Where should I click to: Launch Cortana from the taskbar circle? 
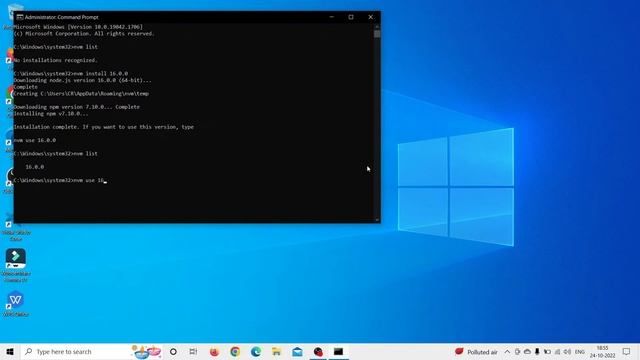[173, 351]
